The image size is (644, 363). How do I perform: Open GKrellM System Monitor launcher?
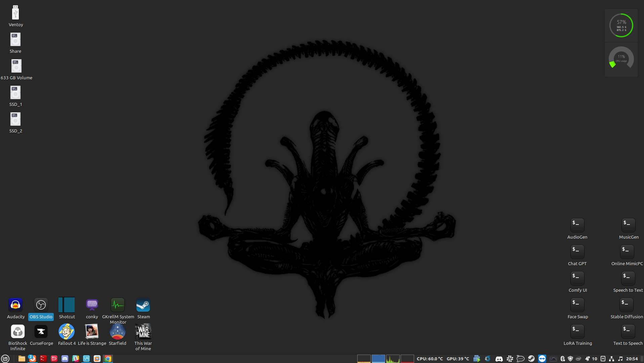pos(118,311)
